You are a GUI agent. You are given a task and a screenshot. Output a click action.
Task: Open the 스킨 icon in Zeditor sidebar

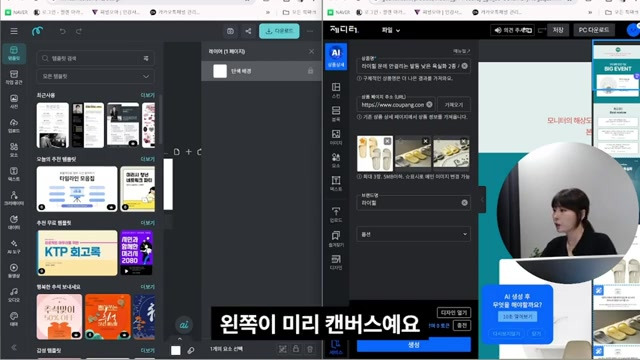336,90
